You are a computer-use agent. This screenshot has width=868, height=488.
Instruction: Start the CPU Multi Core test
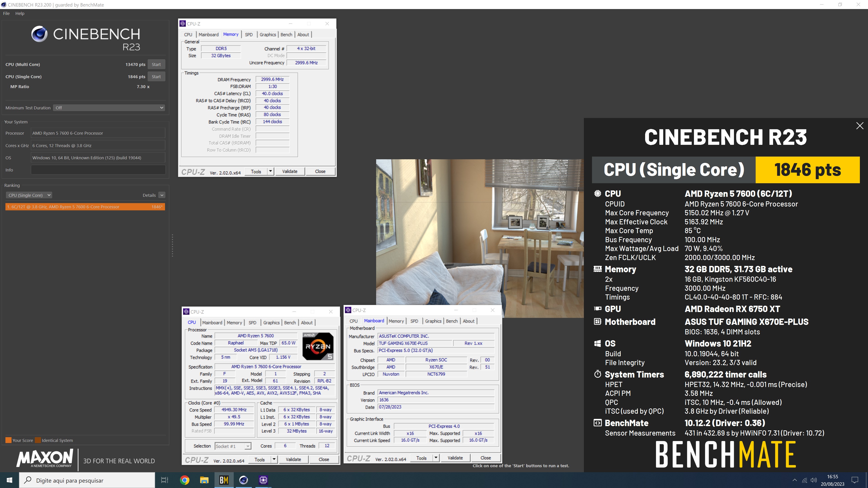tap(156, 64)
